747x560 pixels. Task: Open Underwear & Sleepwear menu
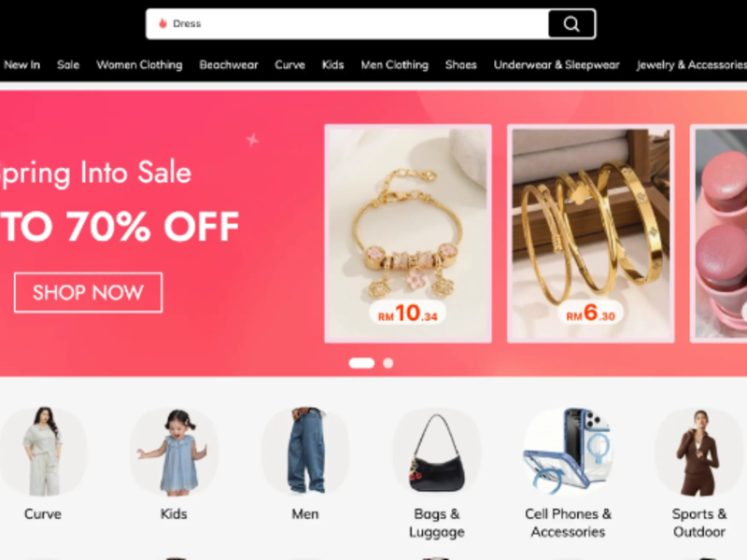(557, 64)
